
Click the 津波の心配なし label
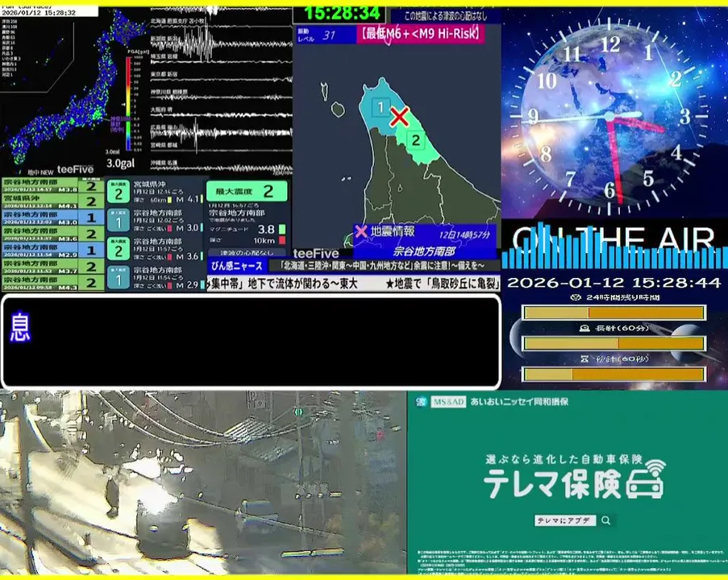click(247, 253)
